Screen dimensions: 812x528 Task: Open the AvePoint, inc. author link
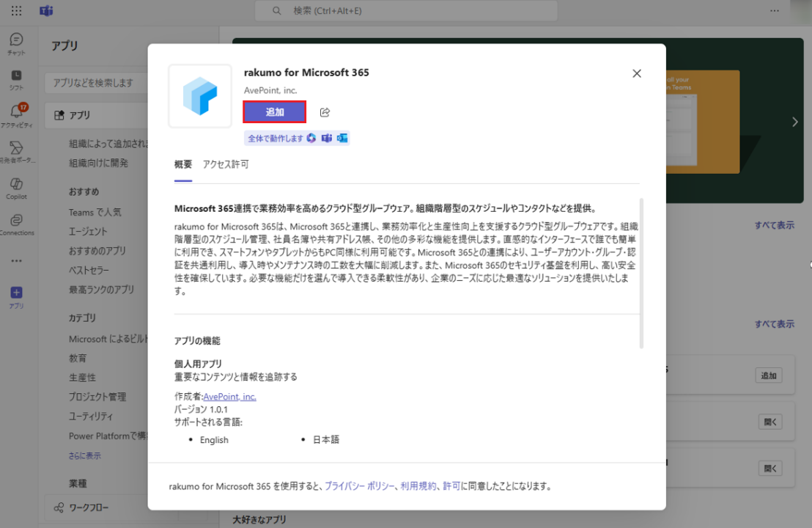click(229, 397)
